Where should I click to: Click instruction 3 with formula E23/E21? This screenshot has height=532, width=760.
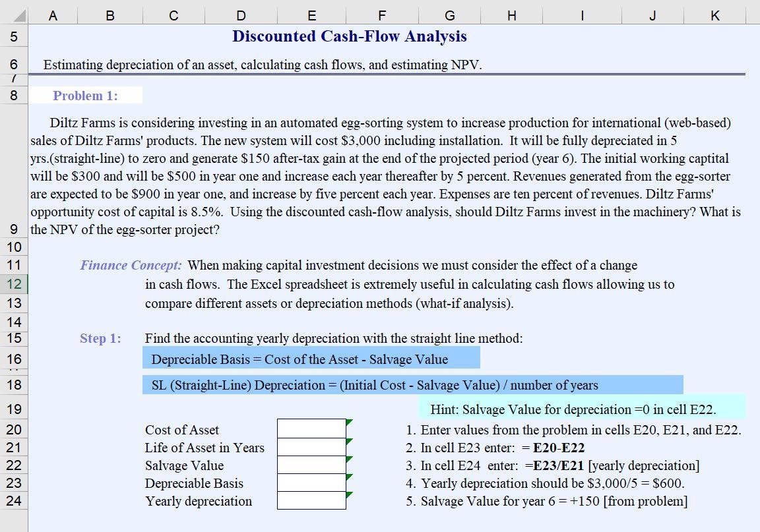[553, 465]
